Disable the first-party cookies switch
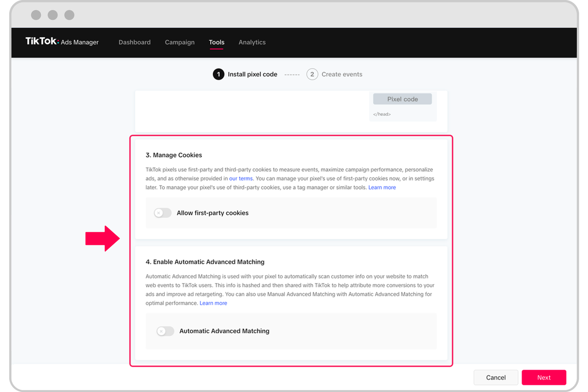 click(162, 213)
